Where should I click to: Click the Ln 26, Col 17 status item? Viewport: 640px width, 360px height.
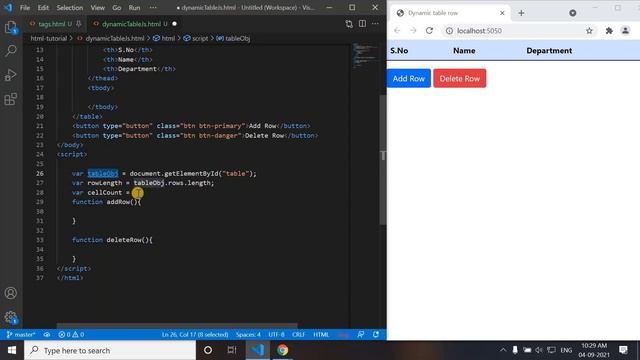click(195, 334)
